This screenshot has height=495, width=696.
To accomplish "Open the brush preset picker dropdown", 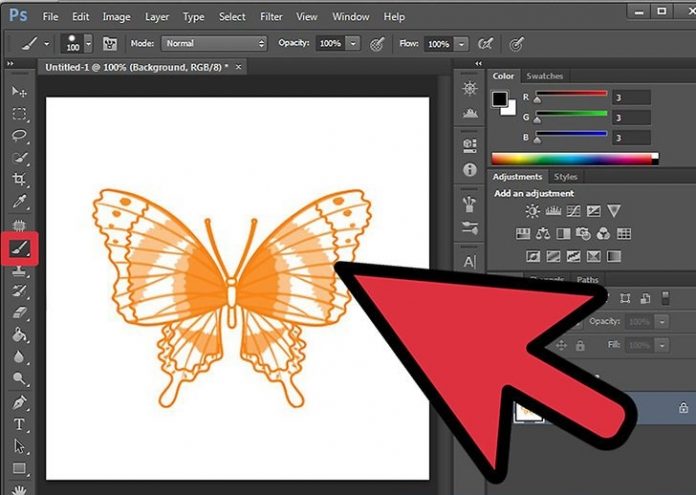I will 88,44.
